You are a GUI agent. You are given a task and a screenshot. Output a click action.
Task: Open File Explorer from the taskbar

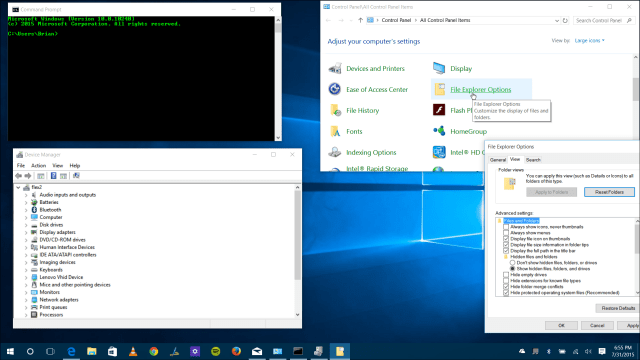92,351
